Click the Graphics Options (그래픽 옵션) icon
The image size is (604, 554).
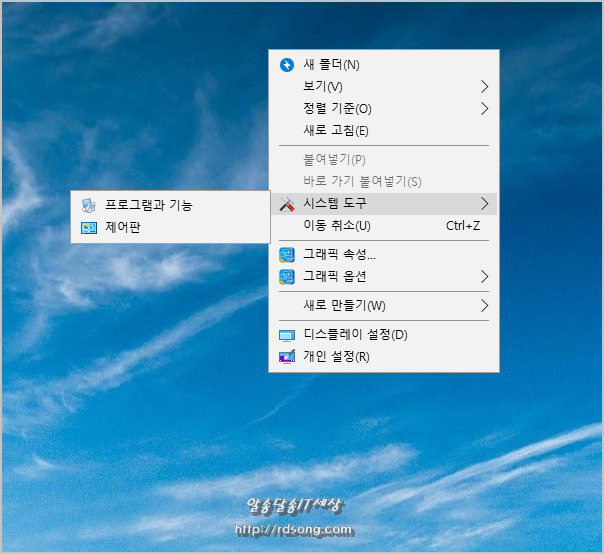[287, 276]
